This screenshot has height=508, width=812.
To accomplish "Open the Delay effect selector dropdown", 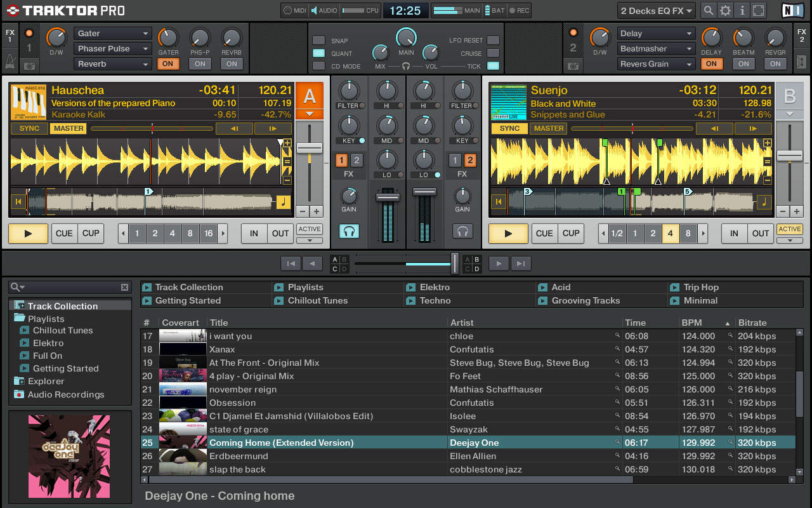I will click(656, 33).
